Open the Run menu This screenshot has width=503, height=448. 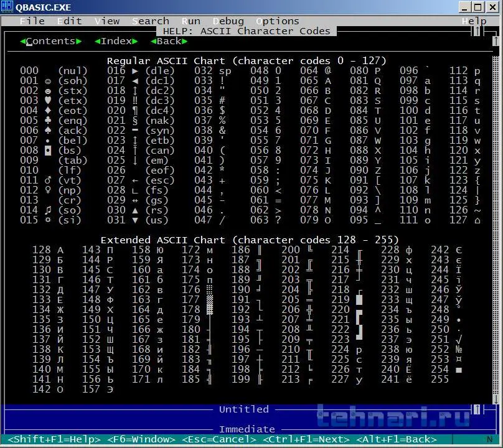pyautogui.click(x=191, y=21)
